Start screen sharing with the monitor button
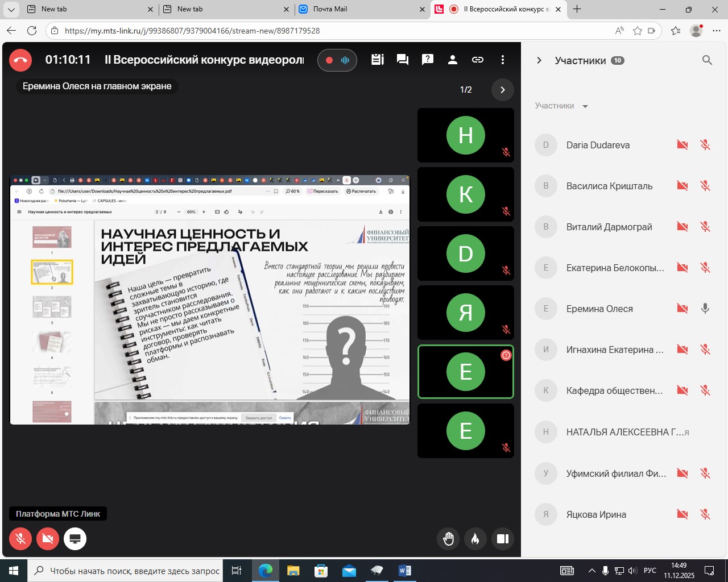The image size is (728, 582). (75, 539)
